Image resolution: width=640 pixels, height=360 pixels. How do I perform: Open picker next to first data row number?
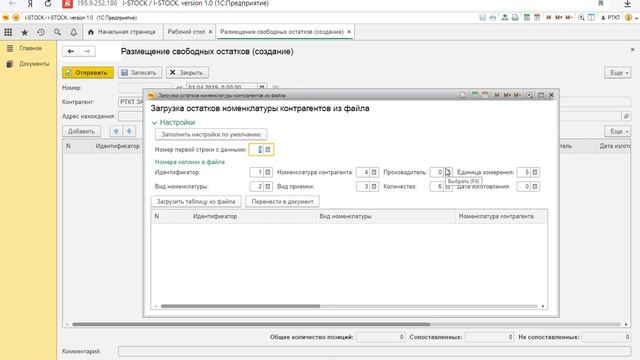click(268, 150)
